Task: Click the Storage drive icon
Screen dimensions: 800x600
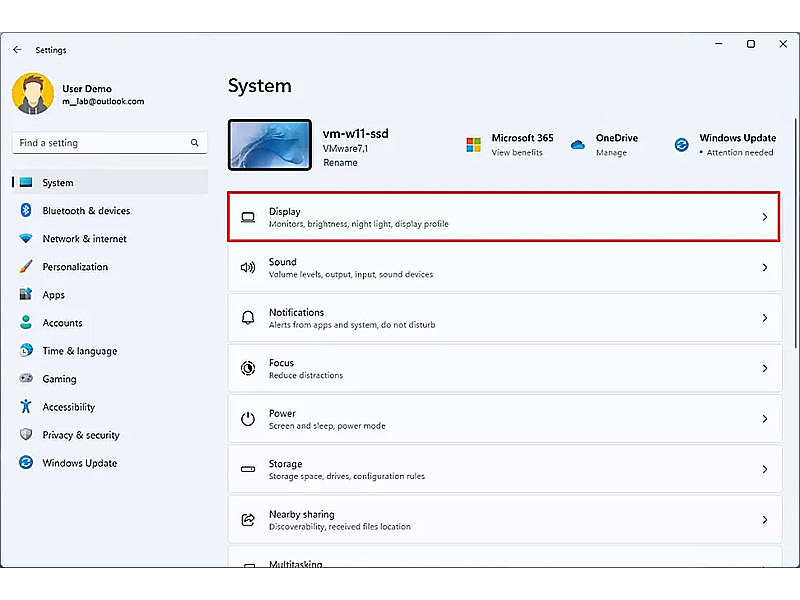Action: 248,469
